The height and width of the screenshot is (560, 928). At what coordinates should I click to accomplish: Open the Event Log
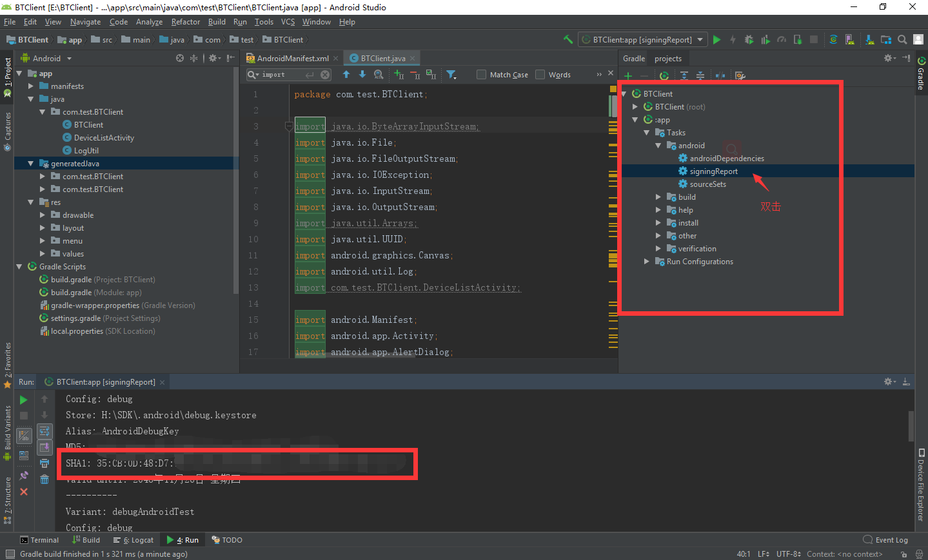tap(885, 540)
